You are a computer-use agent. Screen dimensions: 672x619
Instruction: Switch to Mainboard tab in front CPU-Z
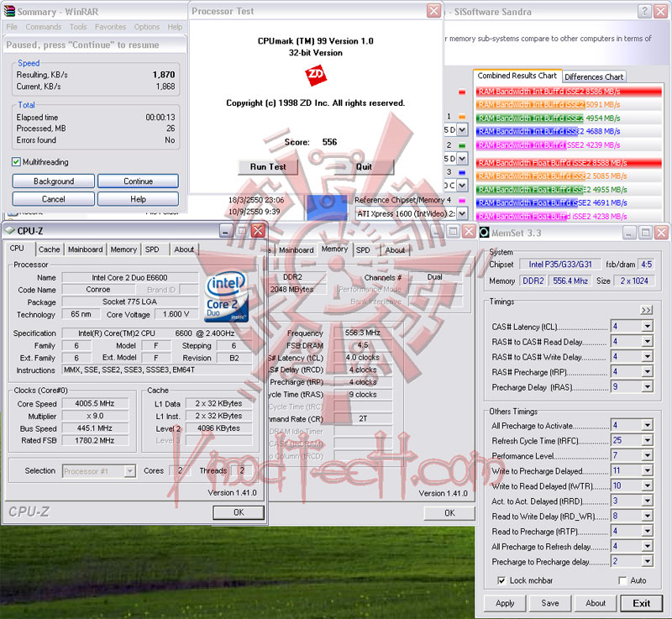click(86, 249)
